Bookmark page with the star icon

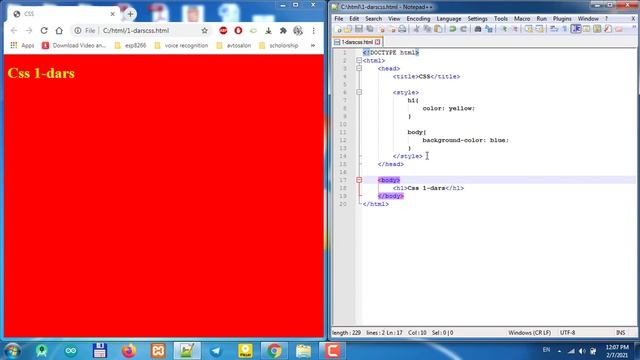point(204,31)
